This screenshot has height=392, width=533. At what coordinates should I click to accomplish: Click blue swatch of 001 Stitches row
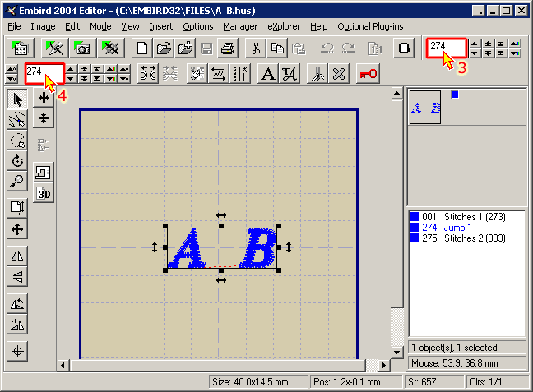[x=415, y=217]
